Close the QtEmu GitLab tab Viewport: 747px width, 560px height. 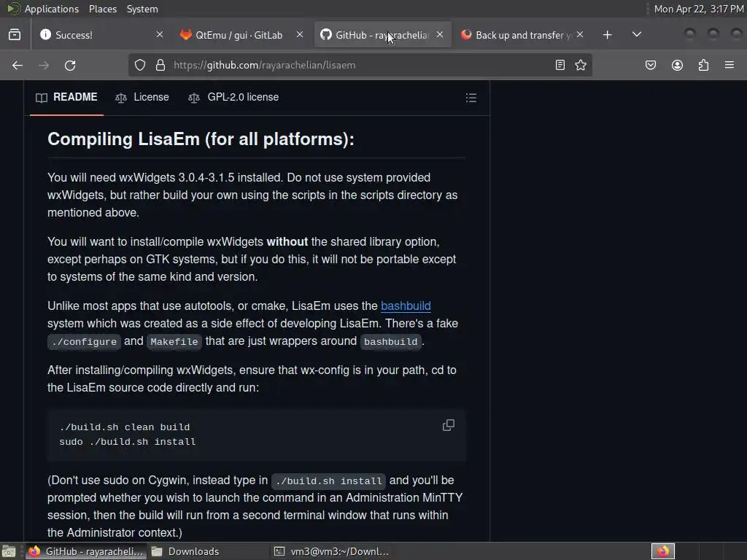coord(300,34)
